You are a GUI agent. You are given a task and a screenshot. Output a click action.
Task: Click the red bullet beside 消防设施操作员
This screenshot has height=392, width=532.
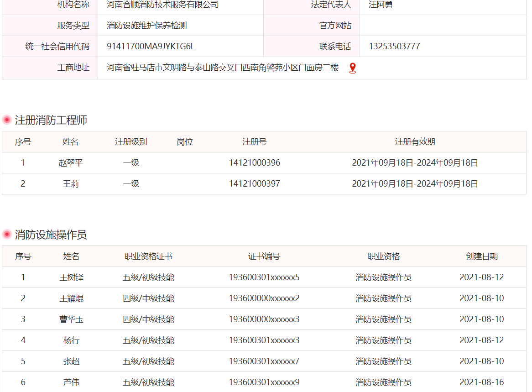click(x=7, y=235)
